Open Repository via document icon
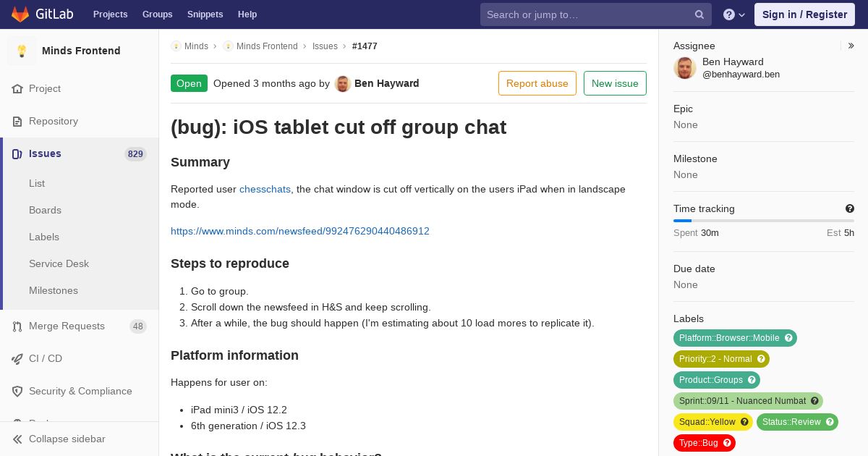Viewport: 868px width, 456px height. point(17,121)
